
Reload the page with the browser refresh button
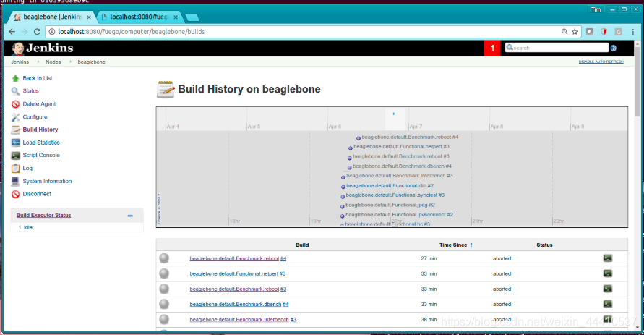(37, 32)
